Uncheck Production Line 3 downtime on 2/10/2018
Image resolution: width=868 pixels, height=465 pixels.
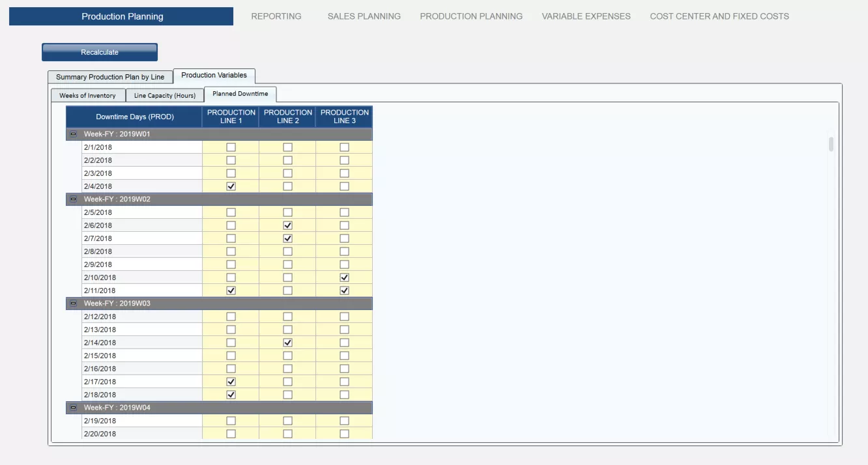(x=344, y=277)
